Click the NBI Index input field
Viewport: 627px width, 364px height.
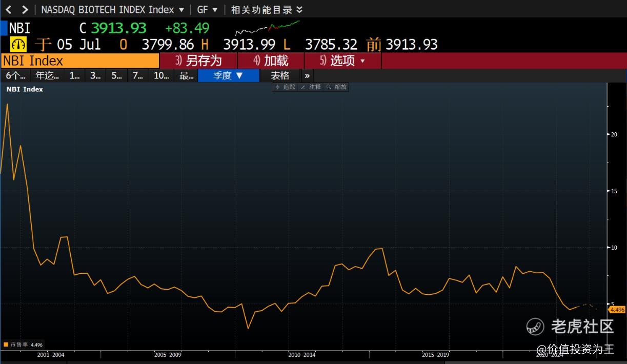tap(80, 60)
